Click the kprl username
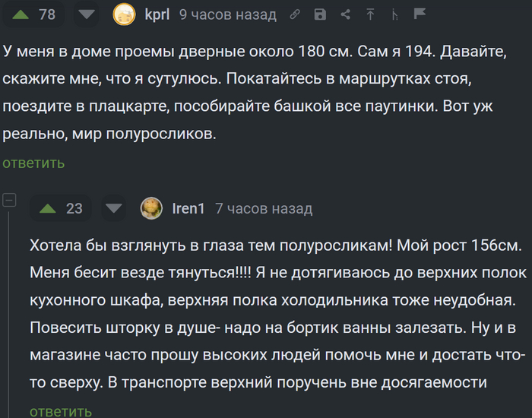The image size is (532, 418). click(157, 14)
